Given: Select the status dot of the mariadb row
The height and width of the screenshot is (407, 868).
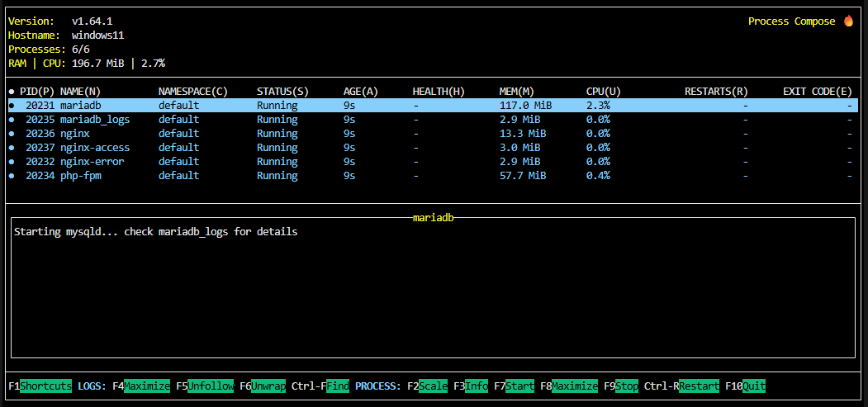Looking at the screenshot, I should click(x=12, y=106).
